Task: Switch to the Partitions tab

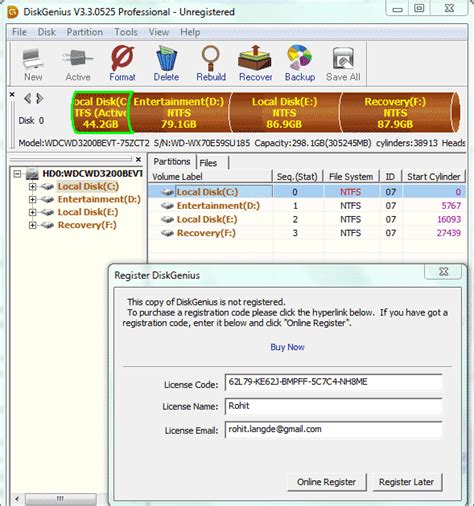Action: click(172, 162)
